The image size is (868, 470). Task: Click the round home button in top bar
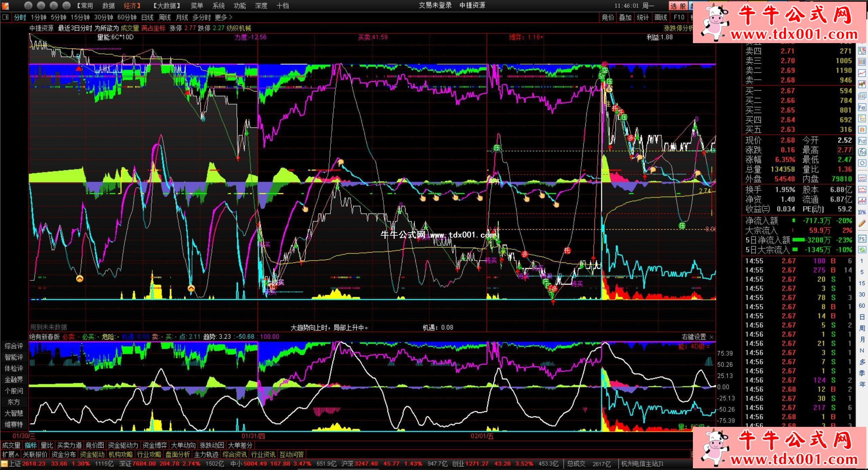point(29,5)
